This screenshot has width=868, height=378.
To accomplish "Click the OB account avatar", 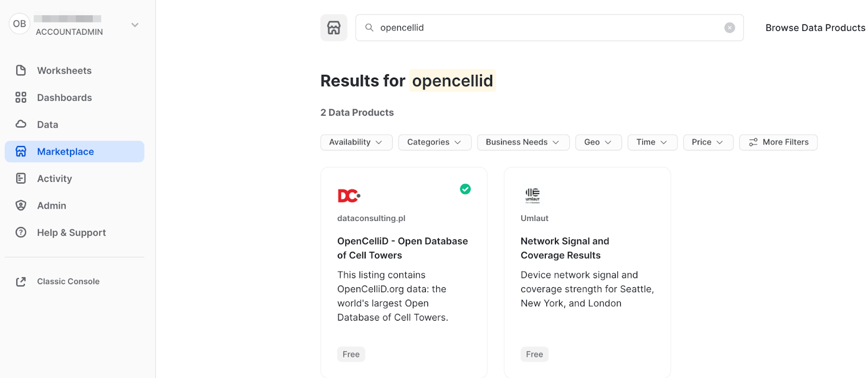I will point(20,24).
